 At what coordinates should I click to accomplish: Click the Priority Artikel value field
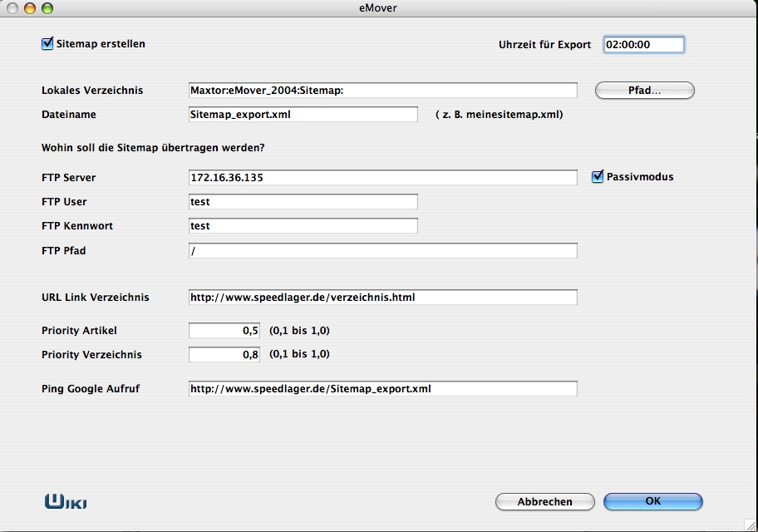tap(224, 331)
